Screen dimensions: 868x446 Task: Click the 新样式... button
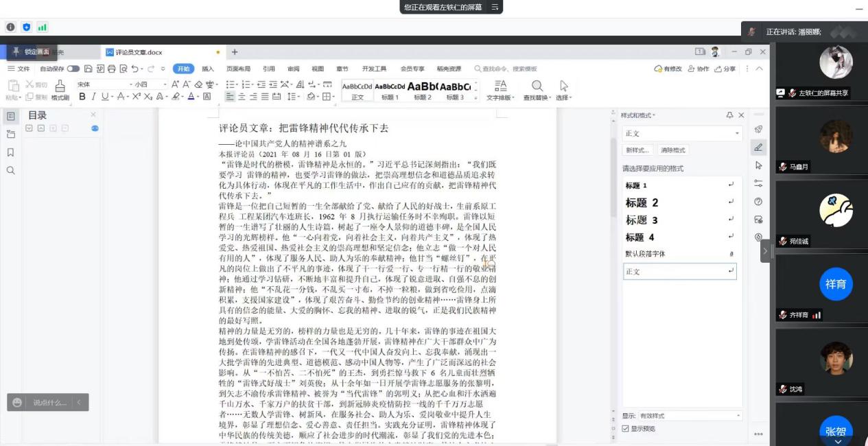click(x=638, y=150)
